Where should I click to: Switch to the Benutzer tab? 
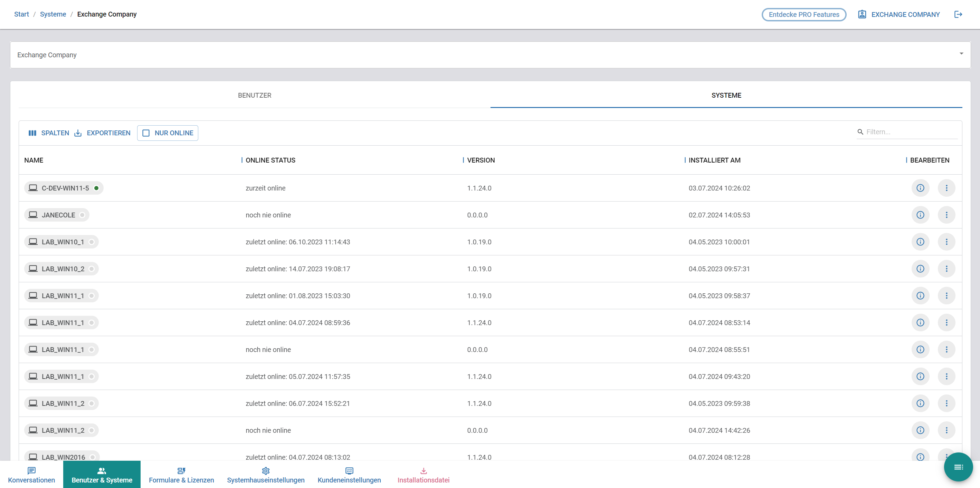tap(255, 95)
